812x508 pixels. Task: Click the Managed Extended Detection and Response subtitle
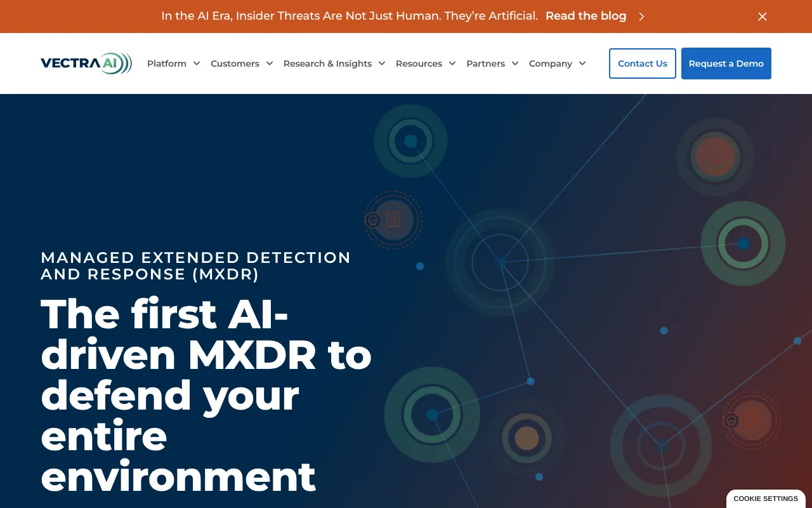[x=195, y=266]
